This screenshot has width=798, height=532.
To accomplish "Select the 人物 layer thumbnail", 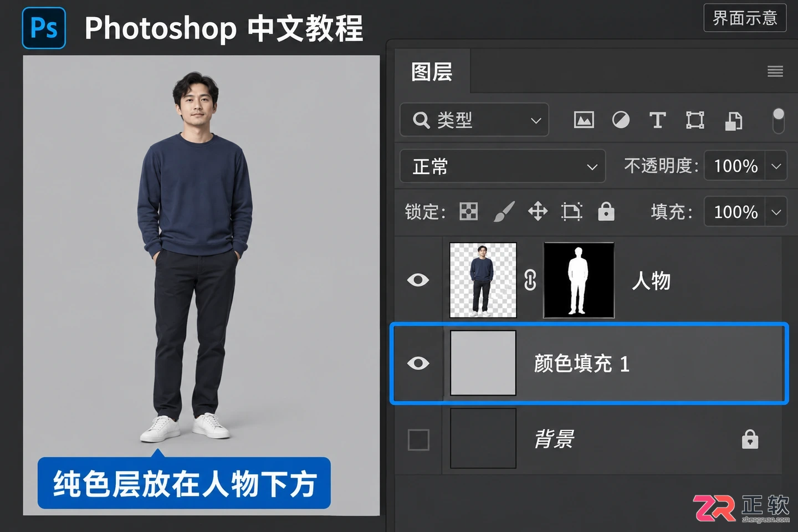I will [x=483, y=280].
